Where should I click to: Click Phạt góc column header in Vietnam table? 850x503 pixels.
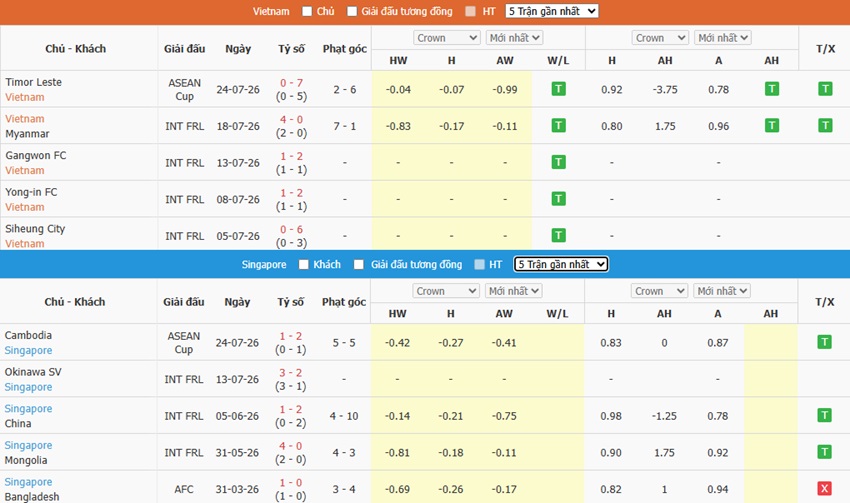[345, 49]
